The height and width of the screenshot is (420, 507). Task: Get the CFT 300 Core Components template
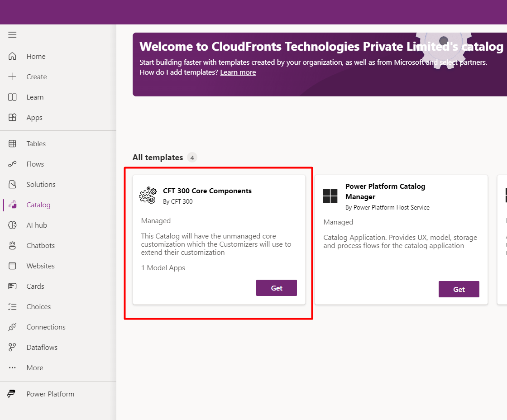pyautogui.click(x=276, y=288)
